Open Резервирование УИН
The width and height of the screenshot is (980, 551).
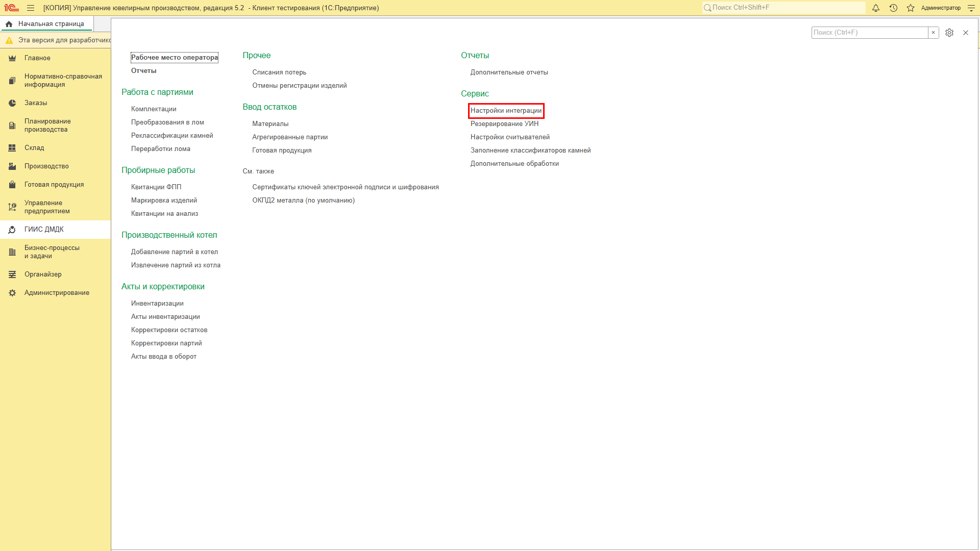coord(504,124)
